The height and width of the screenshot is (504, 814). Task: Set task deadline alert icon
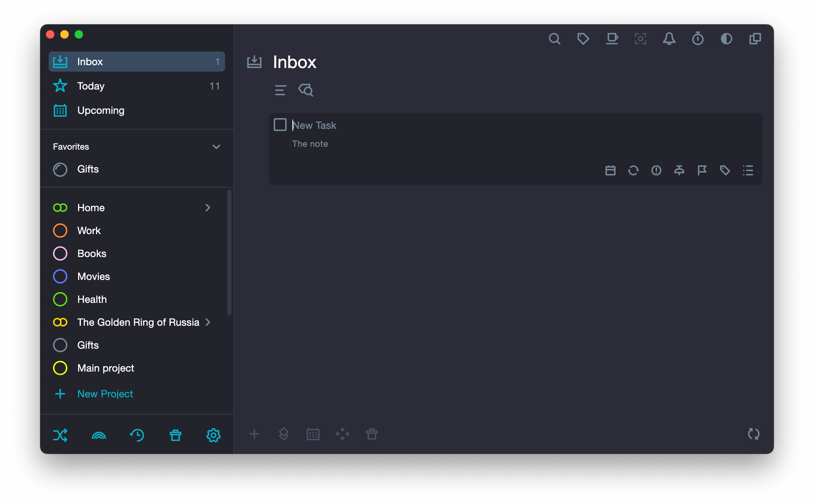656,170
